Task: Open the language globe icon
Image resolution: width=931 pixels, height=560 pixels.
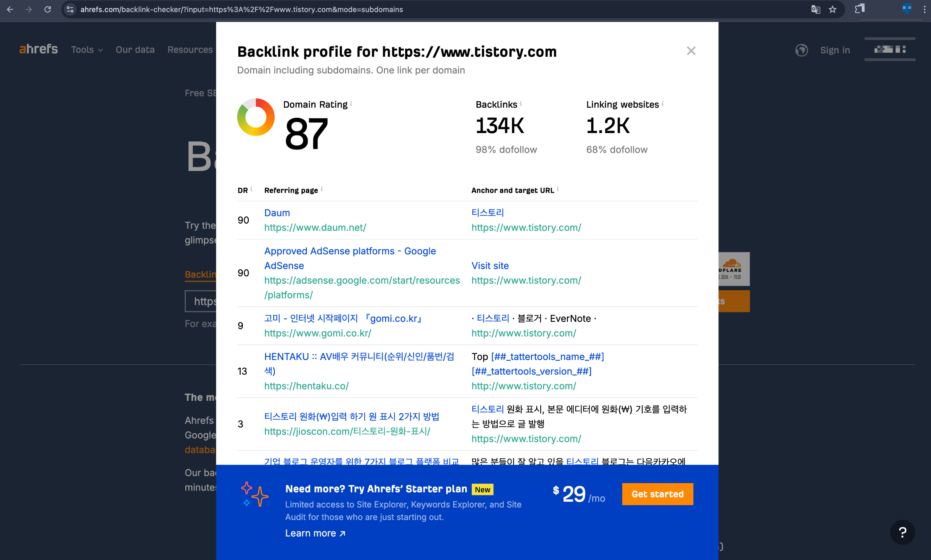Action: (802, 50)
